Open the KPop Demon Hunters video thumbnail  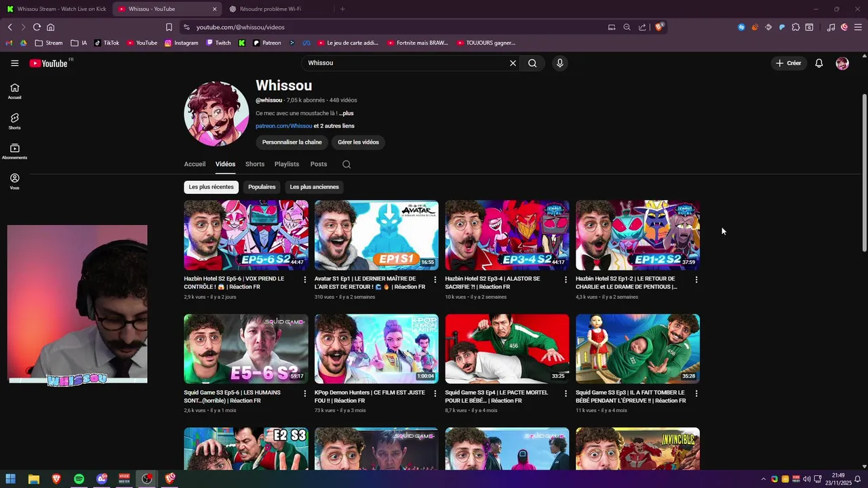tap(376, 349)
